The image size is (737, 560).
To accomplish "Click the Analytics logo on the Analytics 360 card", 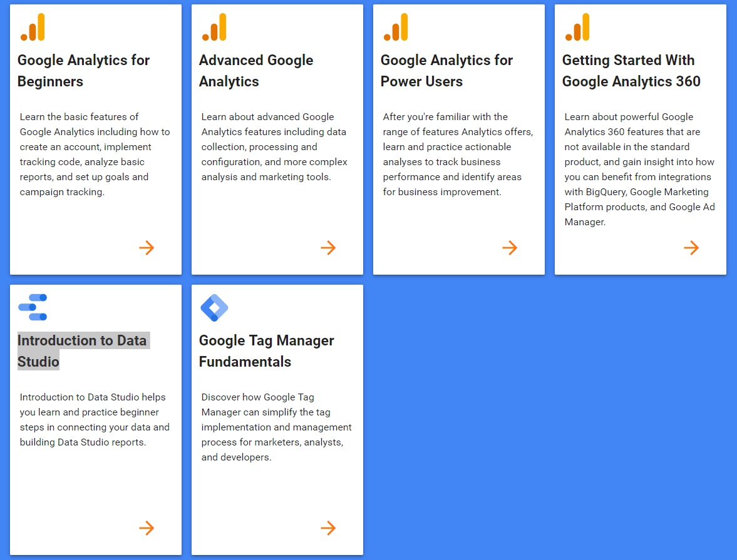I will [x=577, y=28].
